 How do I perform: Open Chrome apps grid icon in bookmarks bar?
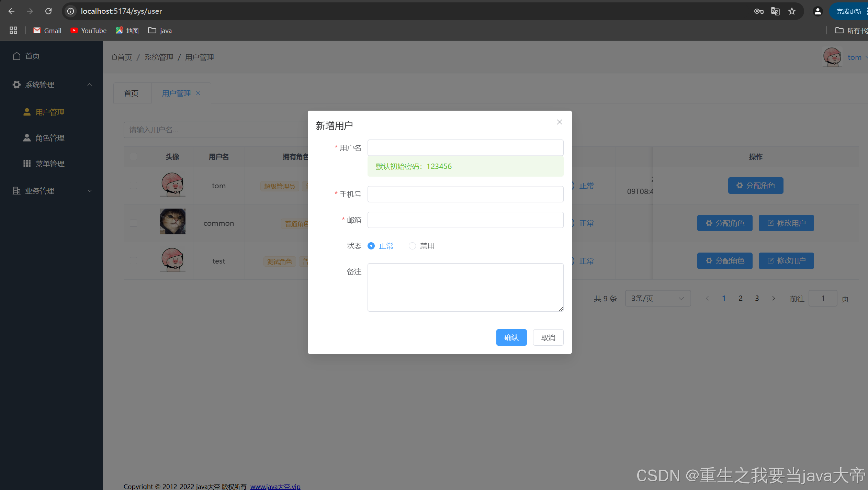click(x=13, y=30)
